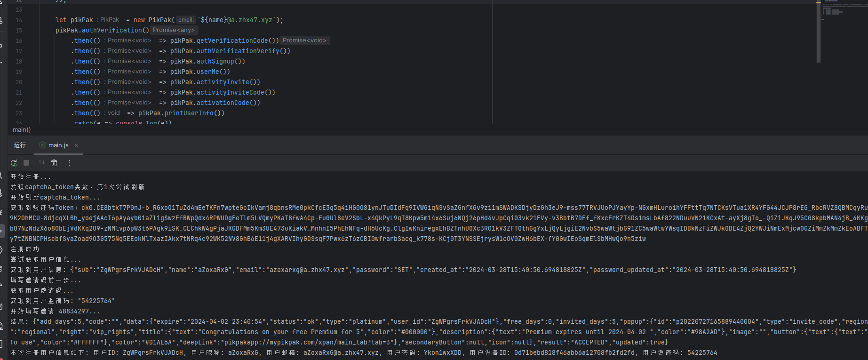Viewport: 868px width, 360px height.
Task: Click the Promise<void> hint ending line 16
Action: tap(304, 40)
